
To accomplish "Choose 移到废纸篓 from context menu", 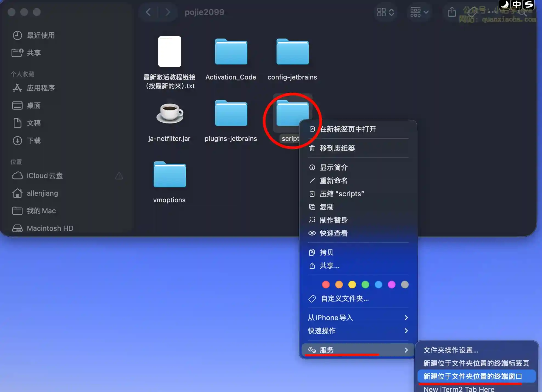I will pos(337,148).
